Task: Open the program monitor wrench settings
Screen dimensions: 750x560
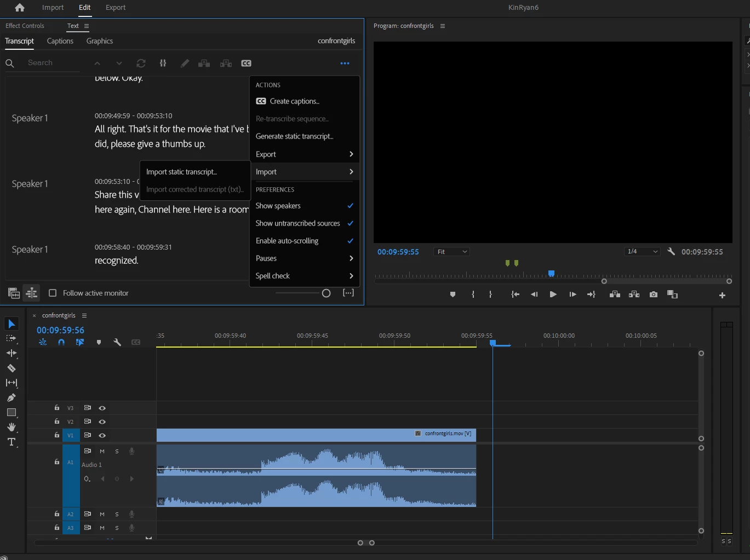Action: point(671,252)
